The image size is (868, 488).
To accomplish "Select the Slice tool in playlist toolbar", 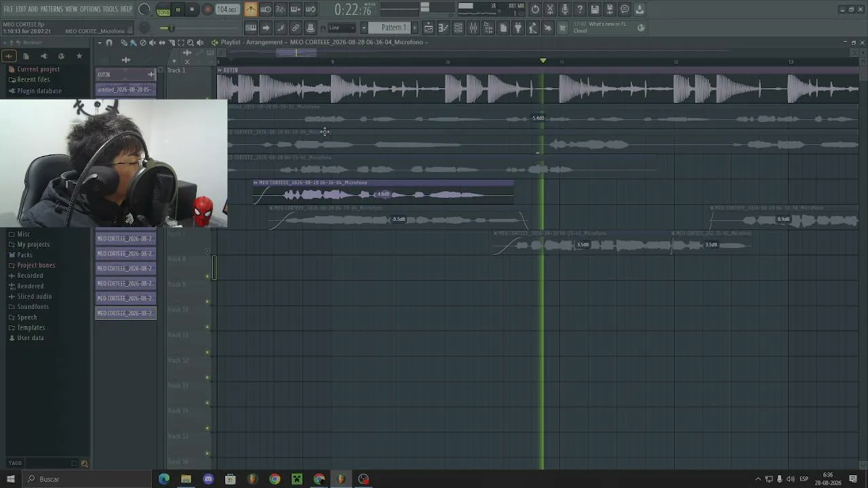I will pyautogui.click(x=172, y=42).
